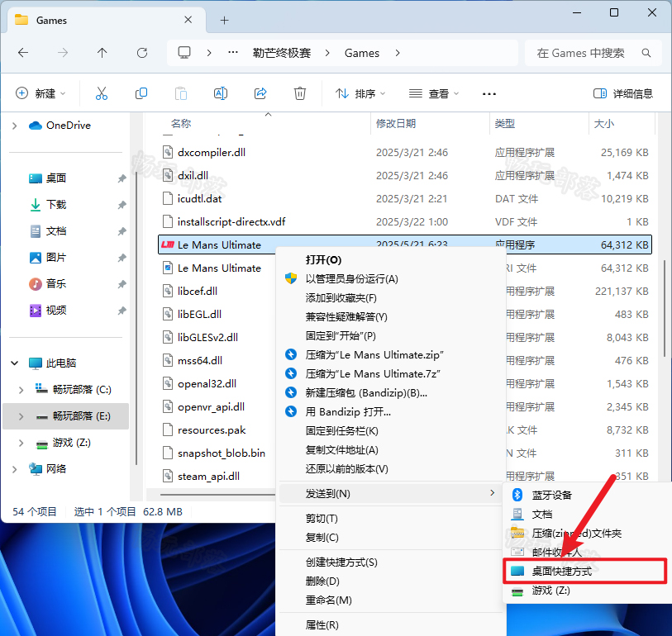The width and height of the screenshot is (672, 636).
Task: Click the Videos icon in sidebar
Action: pos(36,310)
